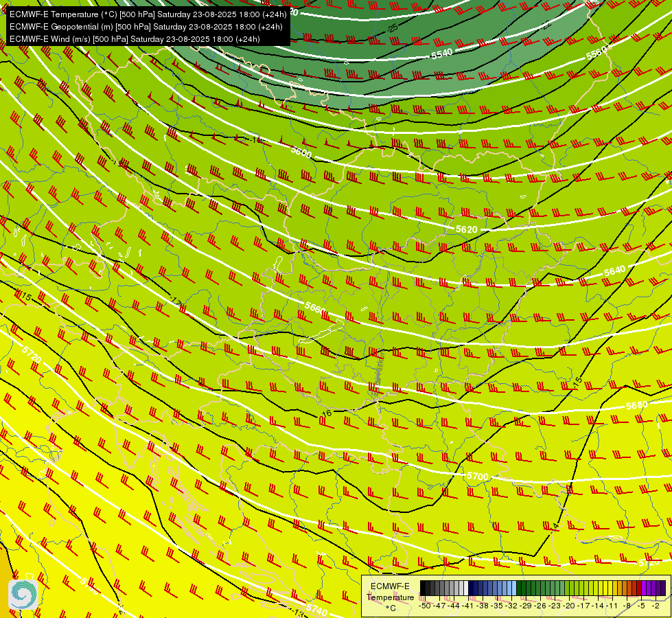Click the 5700 geopotential contour label
Image resolution: width=672 pixels, height=618 pixels.
click(478, 476)
